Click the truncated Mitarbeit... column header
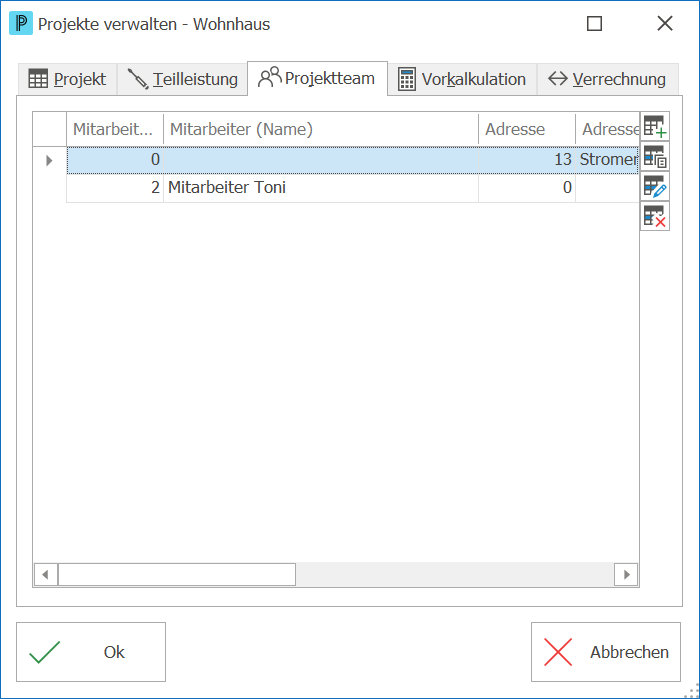This screenshot has height=699, width=700. [x=115, y=129]
